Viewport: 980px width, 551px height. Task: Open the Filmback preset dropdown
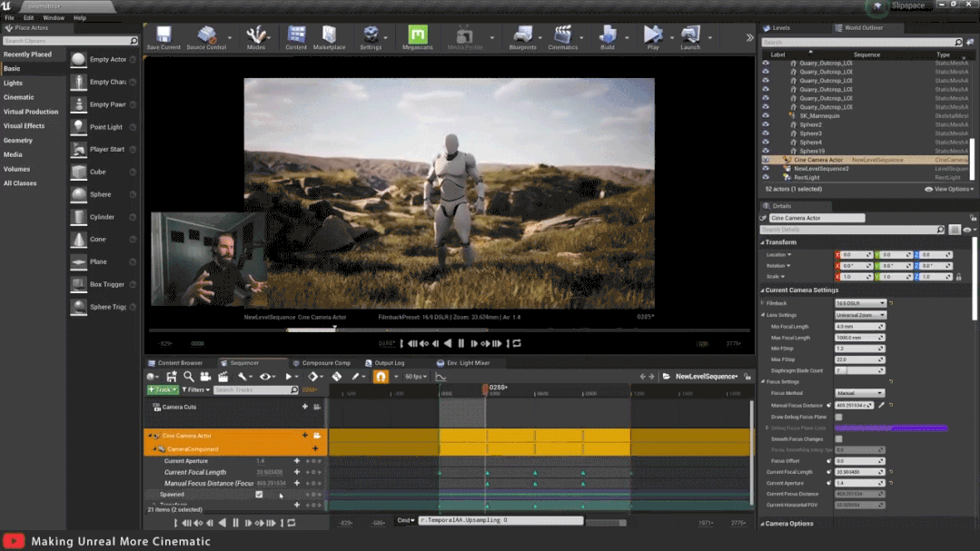[859, 303]
